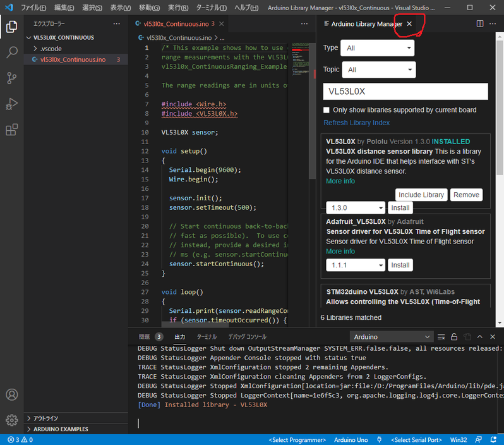Viewport: 504px width, 445px height.
Task: Expand the アウトライン outline section
Action: (x=46, y=418)
